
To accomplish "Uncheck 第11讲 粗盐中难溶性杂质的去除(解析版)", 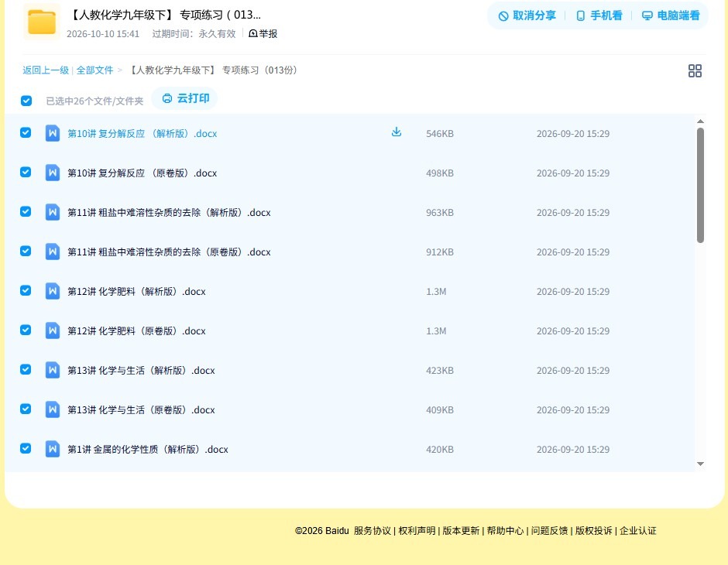I will point(26,211).
